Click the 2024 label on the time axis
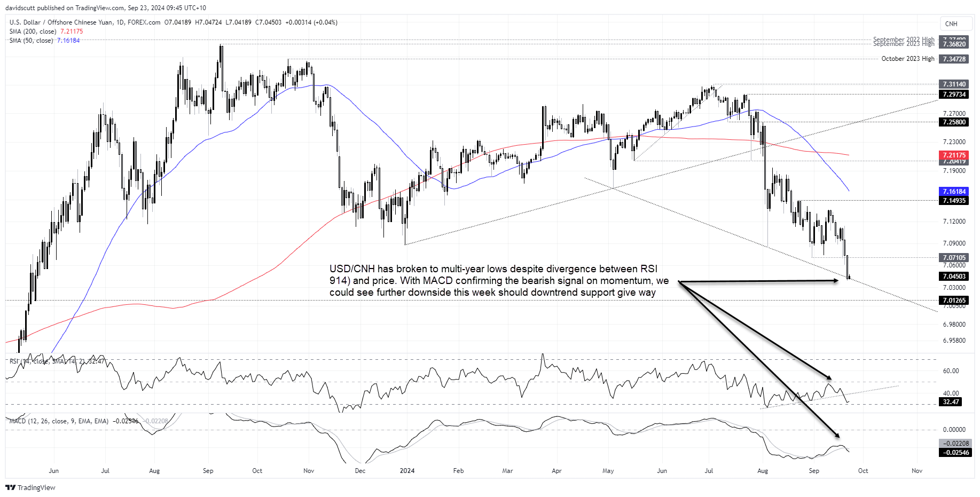The height and width of the screenshot is (497, 980). point(407,471)
